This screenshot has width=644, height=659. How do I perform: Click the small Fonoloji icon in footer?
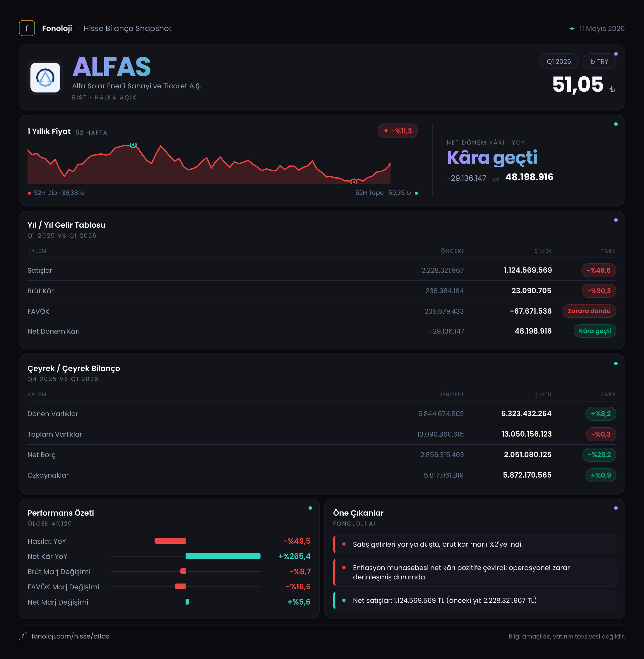(x=23, y=636)
